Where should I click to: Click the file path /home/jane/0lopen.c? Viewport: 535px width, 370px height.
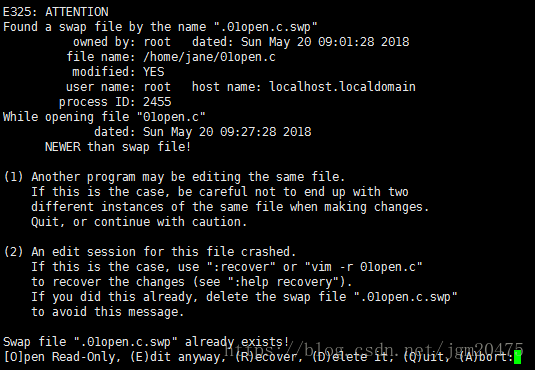(209, 57)
